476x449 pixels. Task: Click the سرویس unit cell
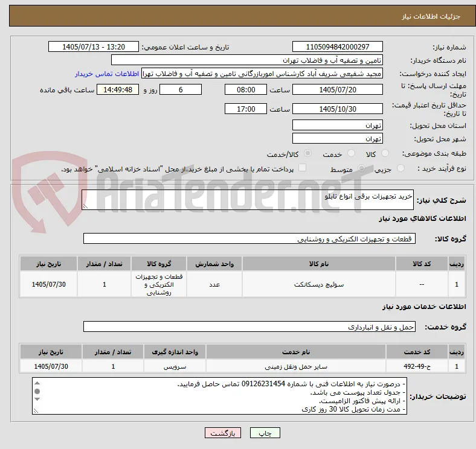(175, 366)
